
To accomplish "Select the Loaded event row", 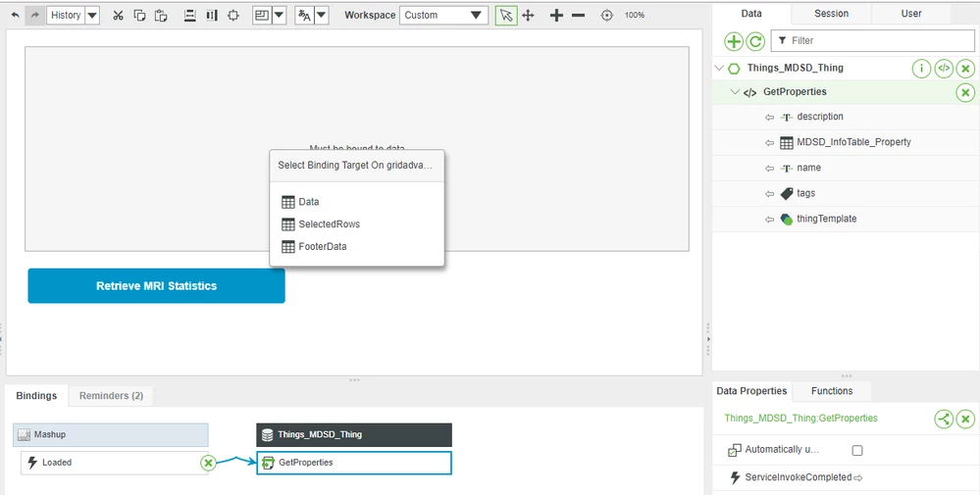I will pos(115,463).
